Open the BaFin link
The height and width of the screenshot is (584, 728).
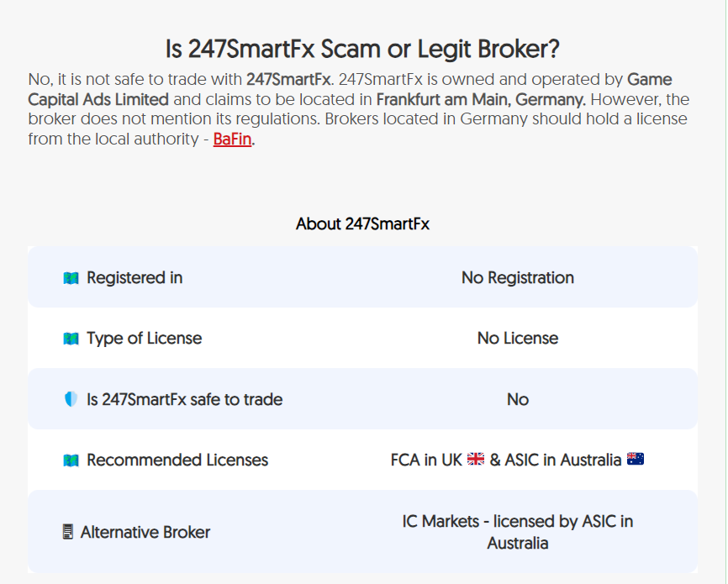232,139
